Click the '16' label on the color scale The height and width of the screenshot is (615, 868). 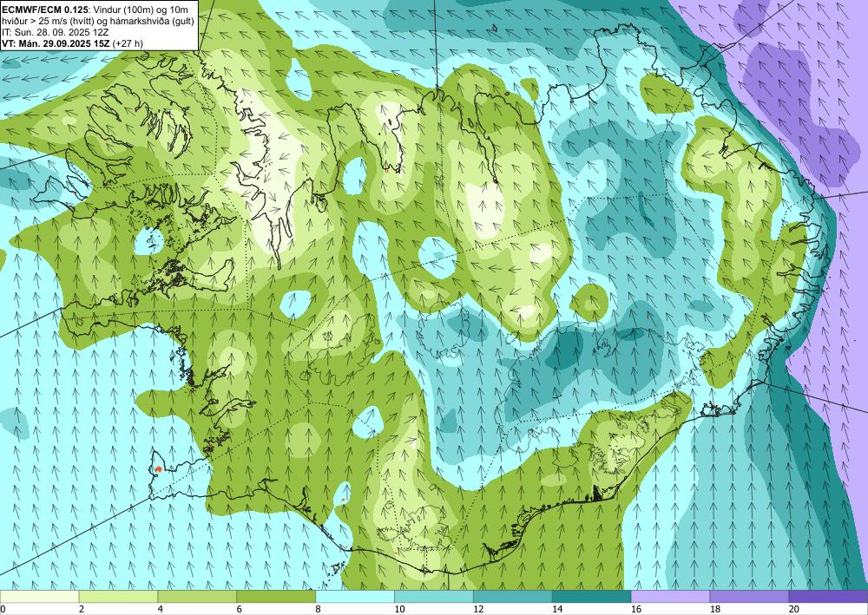pos(636,610)
